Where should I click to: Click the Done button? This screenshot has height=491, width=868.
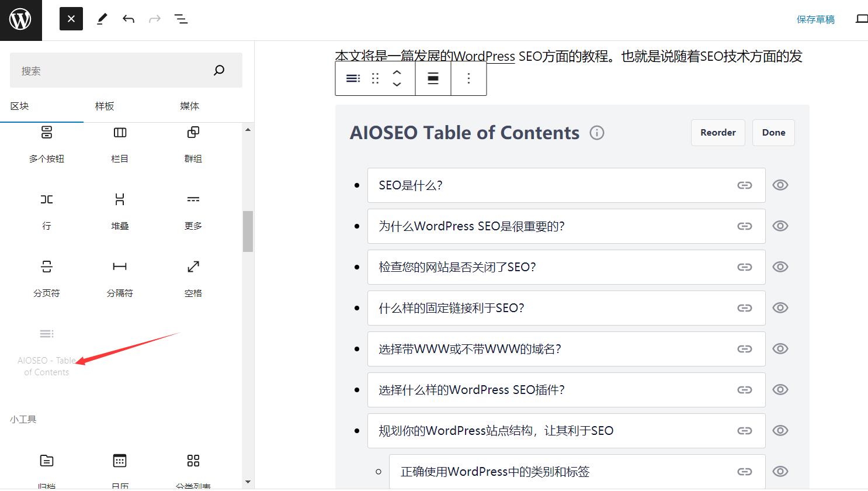773,133
